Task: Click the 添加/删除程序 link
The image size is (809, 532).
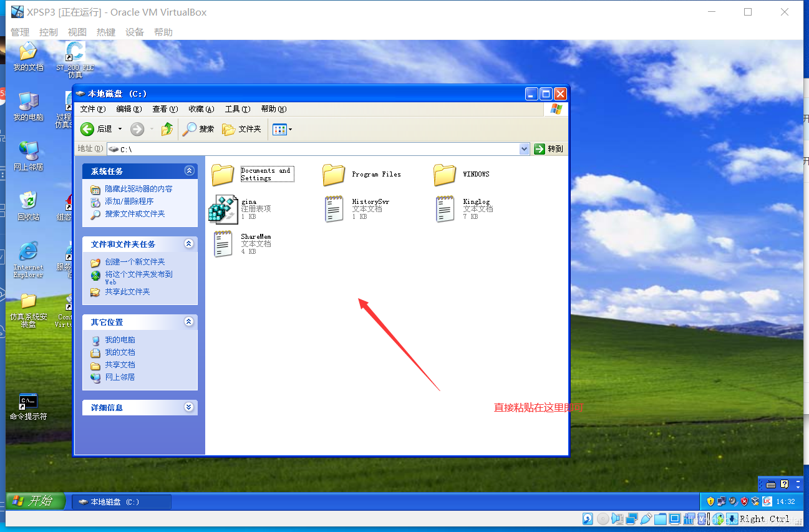Action: (129, 201)
